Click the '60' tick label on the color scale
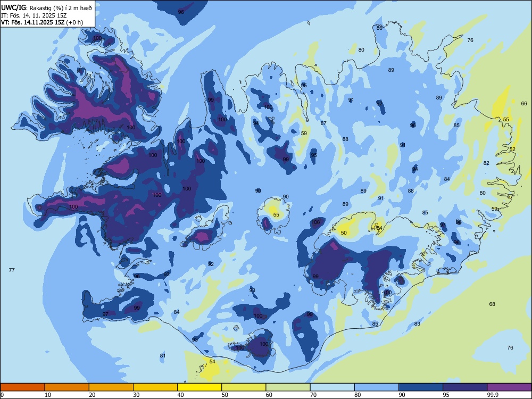Screen dimensions: 532x399 [269, 395]
